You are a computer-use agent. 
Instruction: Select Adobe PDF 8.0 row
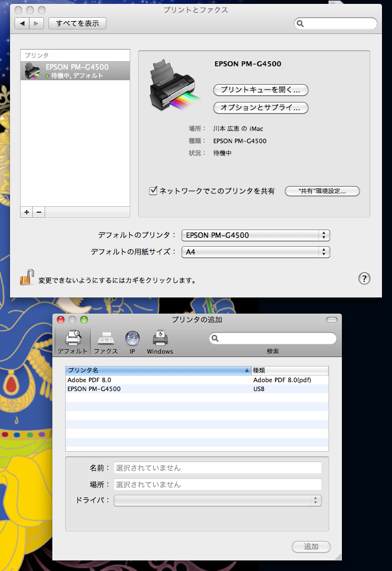point(197,380)
